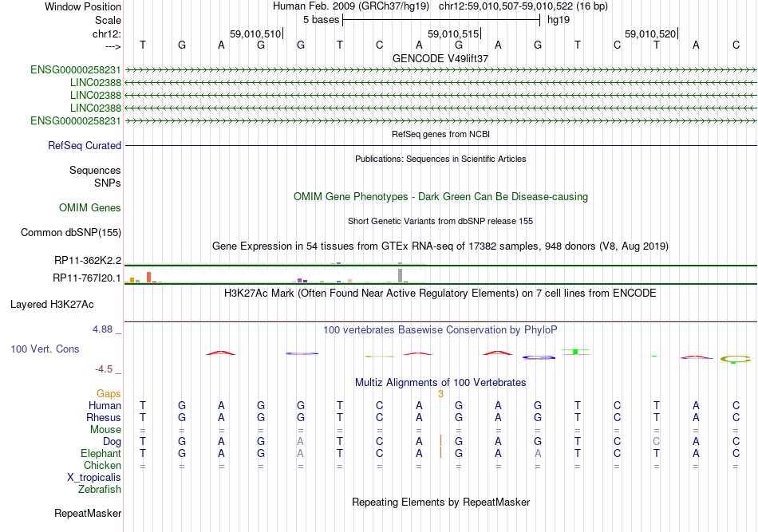The width and height of the screenshot is (758, 532).
Task: Click the Chicken species row label
Action: (x=102, y=465)
